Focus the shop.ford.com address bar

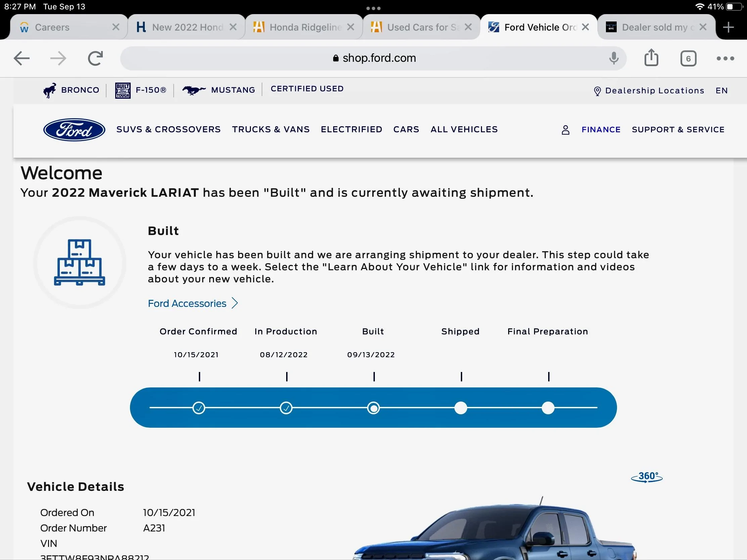tap(373, 58)
